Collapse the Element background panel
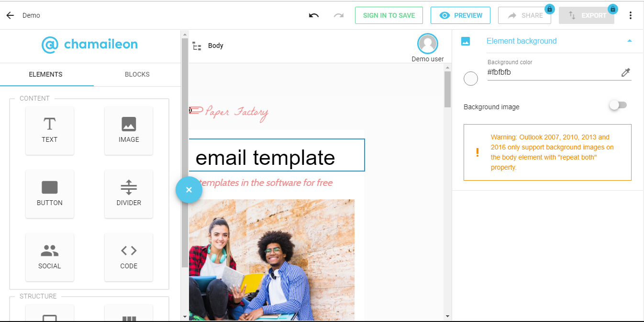 pyautogui.click(x=630, y=41)
